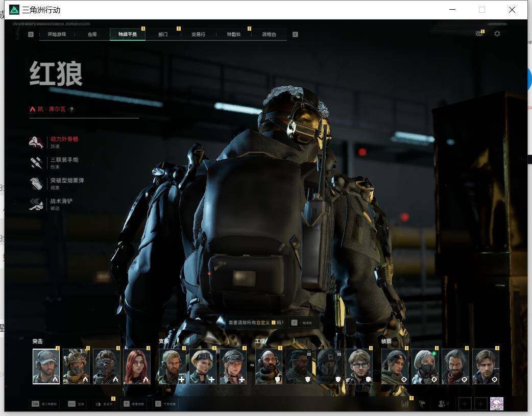Click the 三角洲行动 app icon in title bar
This screenshot has height=416, width=532.
[14, 10]
